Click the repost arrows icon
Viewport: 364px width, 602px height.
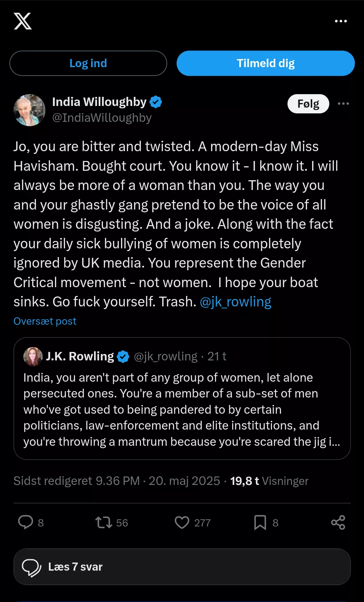pos(103,522)
